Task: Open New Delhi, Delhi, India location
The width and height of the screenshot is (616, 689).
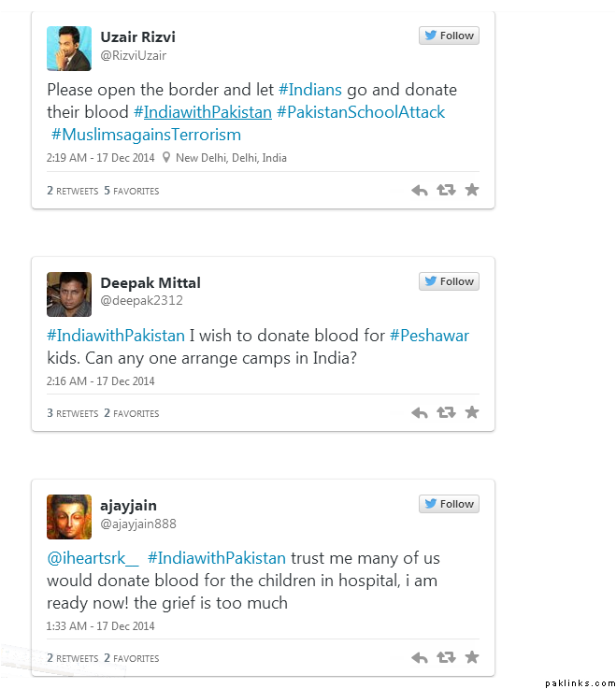Action: [230, 158]
